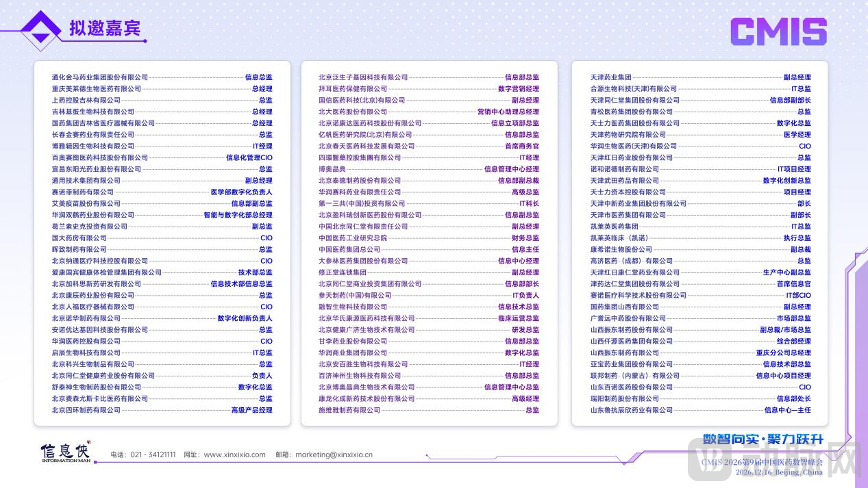Click the IT经理 title of 博雅辑因生物科技有限公司
This screenshot has height=488, width=868.
[x=262, y=146]
